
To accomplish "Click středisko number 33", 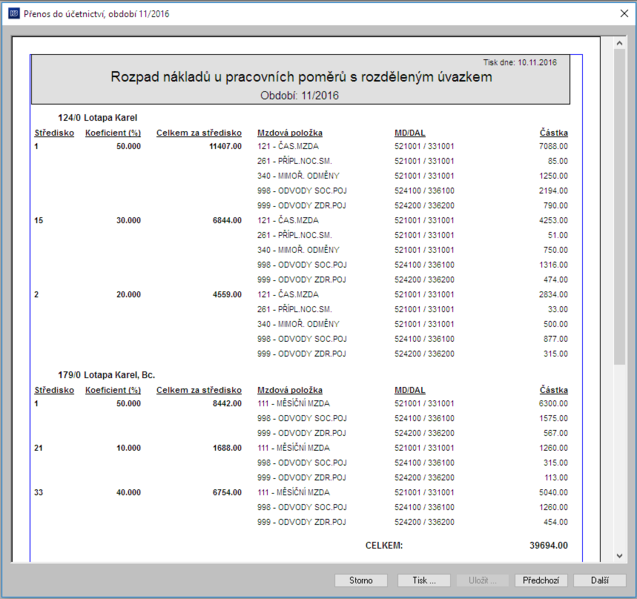I will (39, 492).
